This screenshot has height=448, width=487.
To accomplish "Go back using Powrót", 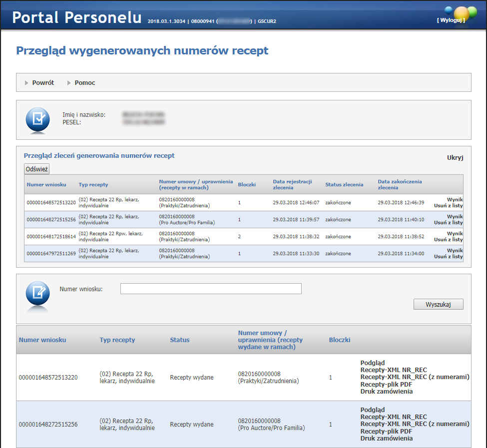I will (43, 83).
